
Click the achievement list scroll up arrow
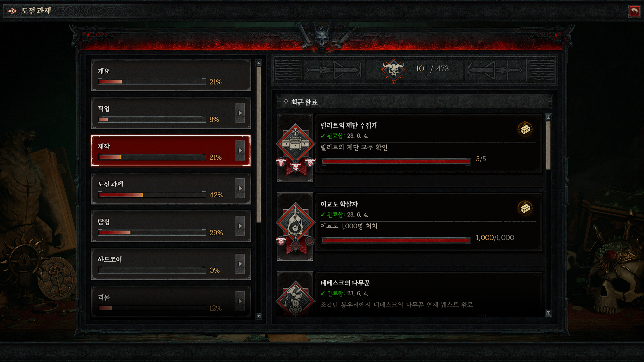pyautogui.click(x=548, y=118)
